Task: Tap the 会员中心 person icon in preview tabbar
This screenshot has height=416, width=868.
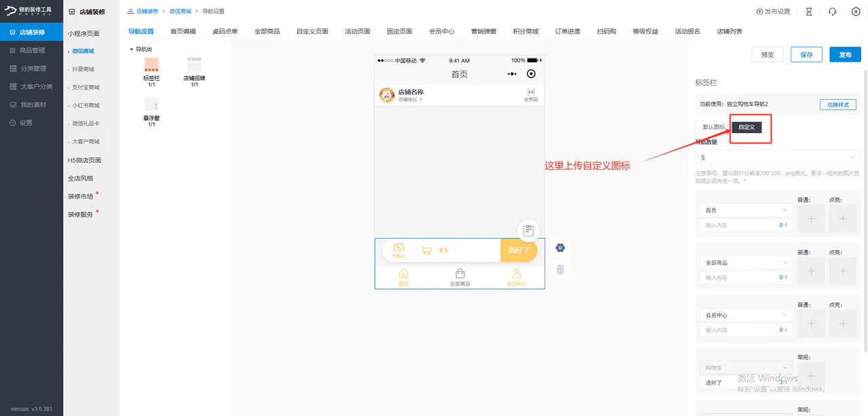Action: point(516,273)
